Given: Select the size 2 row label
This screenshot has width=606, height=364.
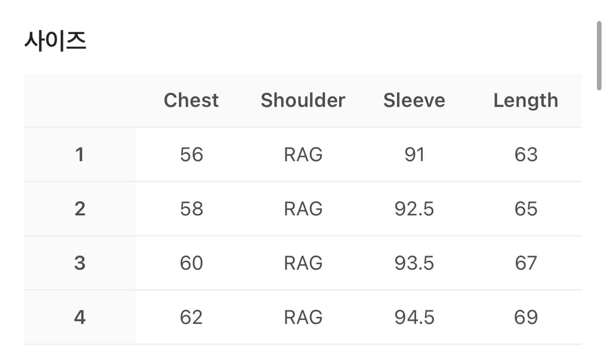Looking at the screenshot, I should (x=80, y=209).
